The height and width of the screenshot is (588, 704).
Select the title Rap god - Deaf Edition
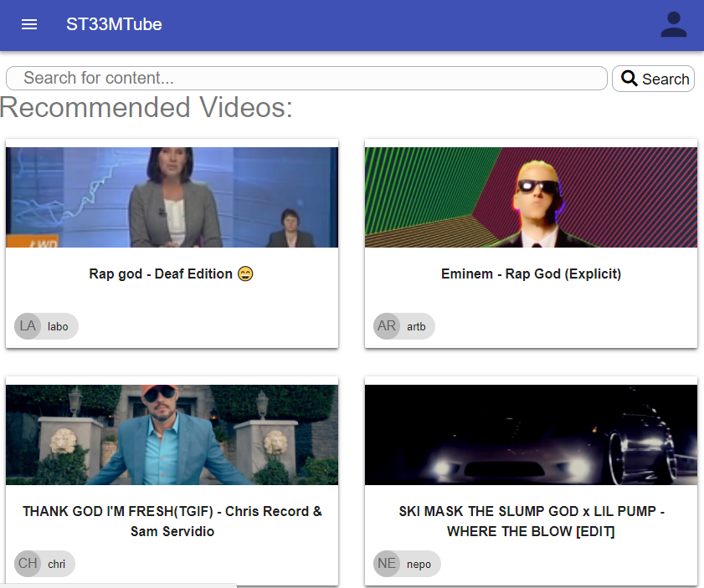[171, 274]
